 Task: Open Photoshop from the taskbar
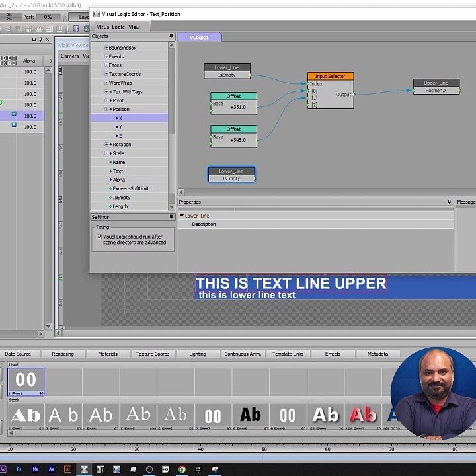[x=19, y=469]
